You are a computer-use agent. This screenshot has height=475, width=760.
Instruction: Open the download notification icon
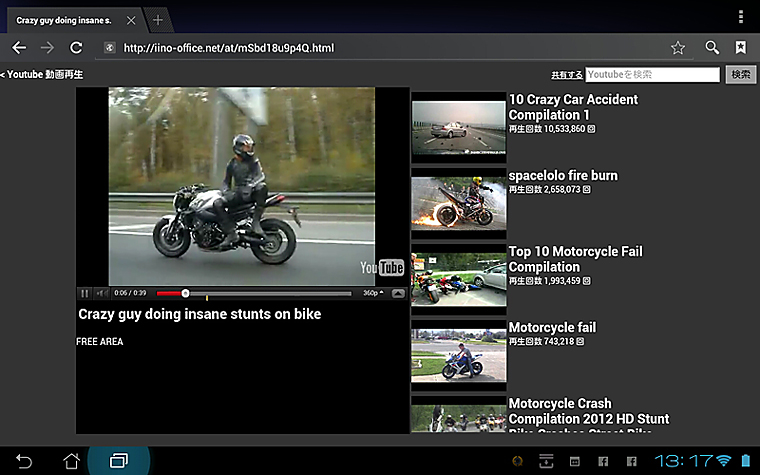click(x=546, y=461)
